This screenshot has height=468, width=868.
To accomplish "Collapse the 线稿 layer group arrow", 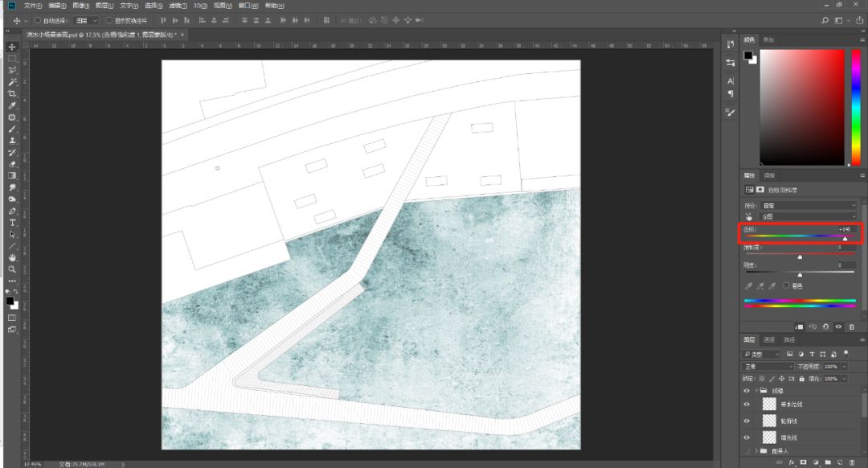I will (756, 391).
